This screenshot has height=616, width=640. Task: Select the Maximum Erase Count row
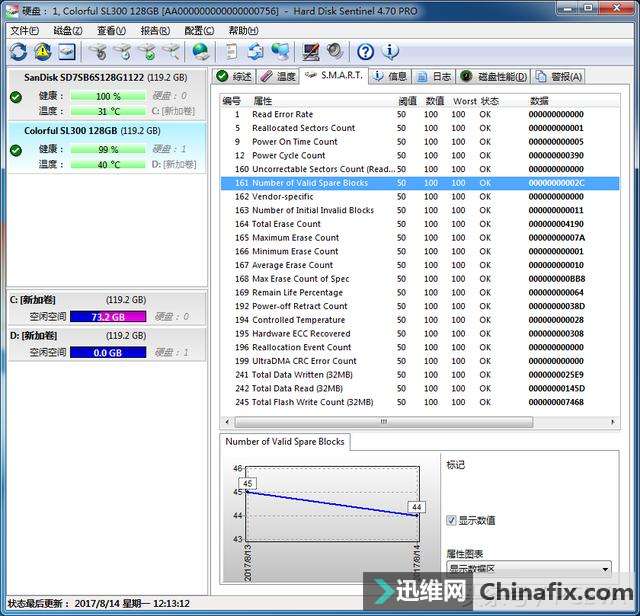click(x=420, y=238)
